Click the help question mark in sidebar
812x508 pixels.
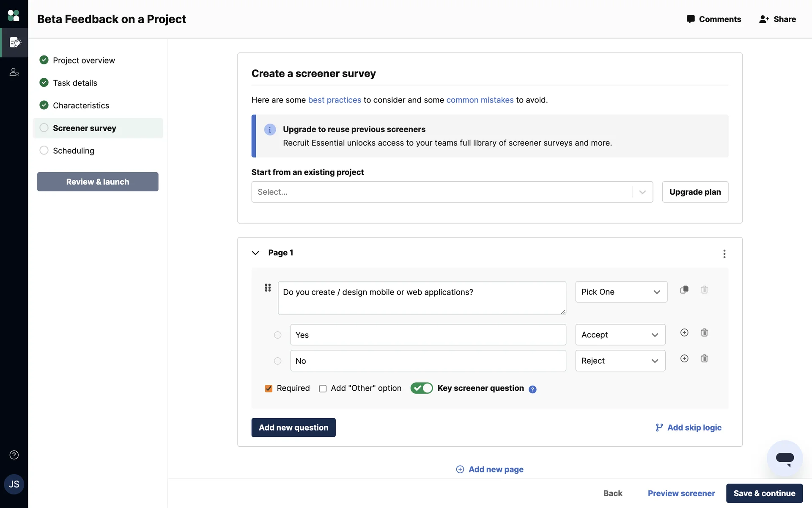coord(14,455)
